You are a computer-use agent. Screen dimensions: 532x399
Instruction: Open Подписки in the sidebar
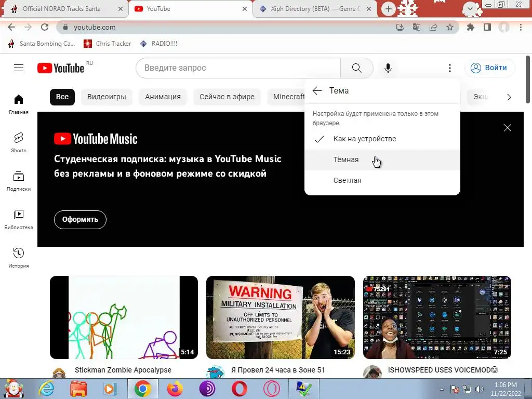coord(19,181)
